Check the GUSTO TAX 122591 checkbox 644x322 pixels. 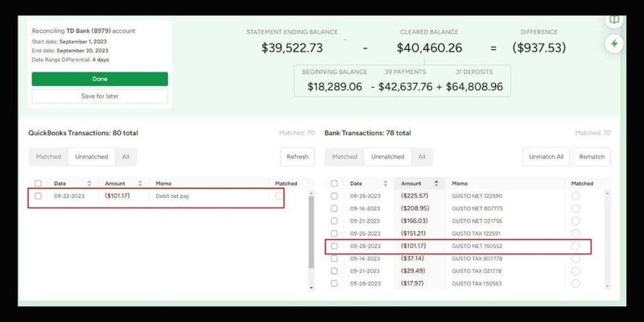[x=334, y=233]
